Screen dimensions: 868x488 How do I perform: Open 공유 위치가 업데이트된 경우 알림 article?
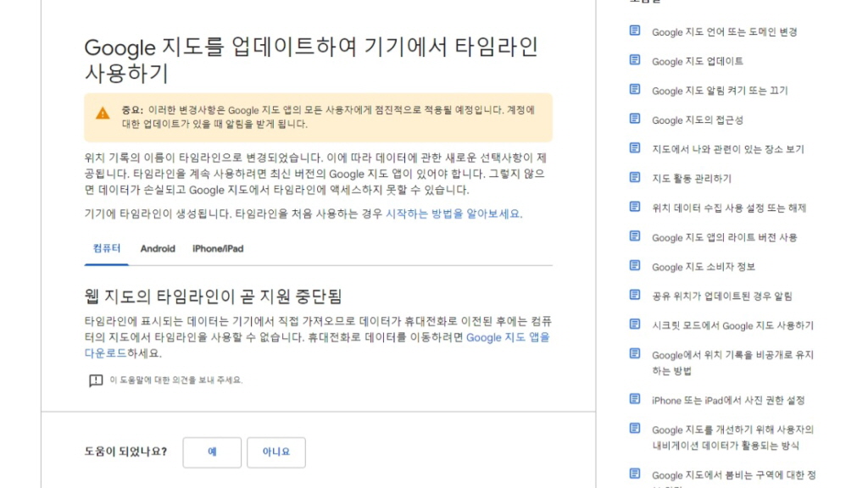[722, 296]
